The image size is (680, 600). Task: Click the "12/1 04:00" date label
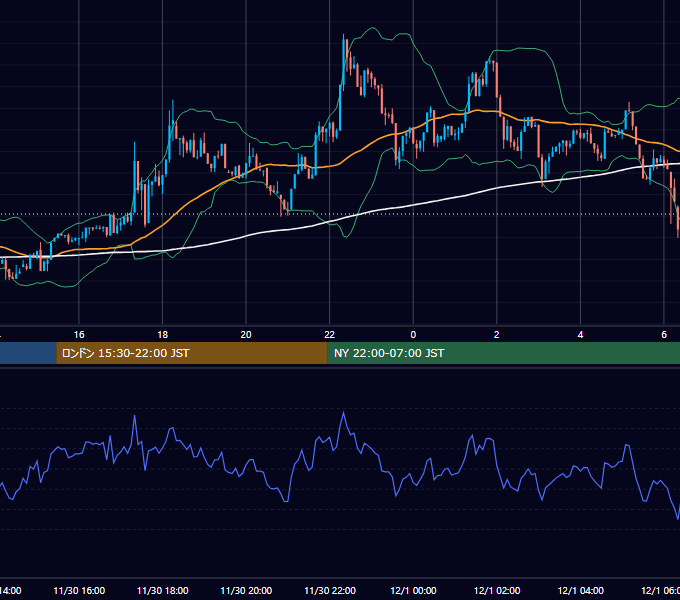pyautogui.click(x=581, y=590)
